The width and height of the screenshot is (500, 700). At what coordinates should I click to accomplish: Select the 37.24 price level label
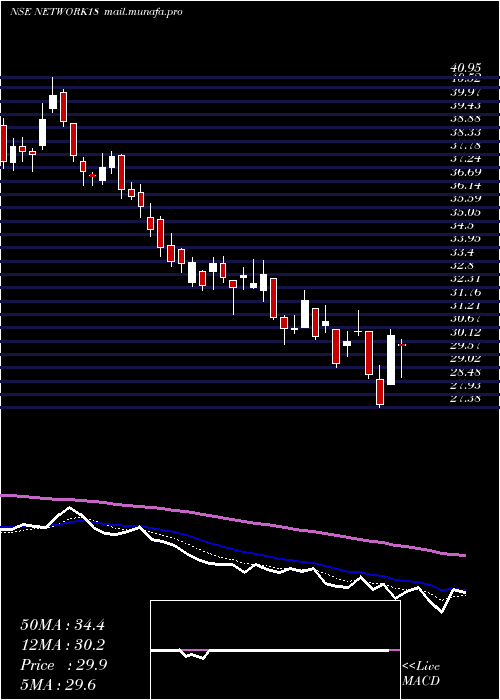pos(465,158)
